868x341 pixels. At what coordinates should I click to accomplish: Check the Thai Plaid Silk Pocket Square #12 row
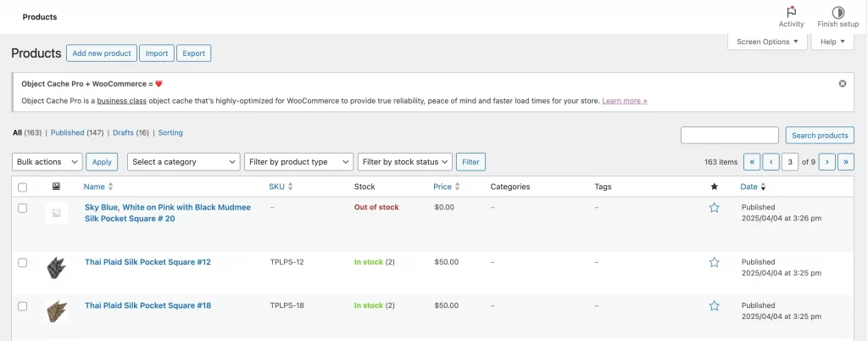[x=23, y=263]
